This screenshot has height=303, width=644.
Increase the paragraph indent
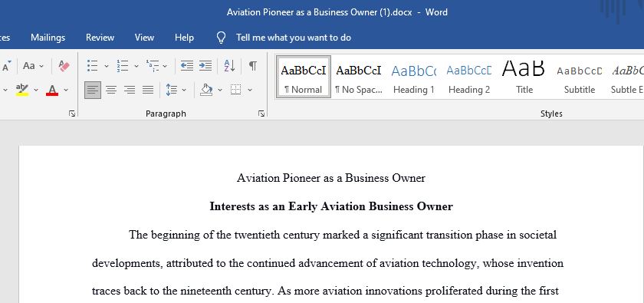(x=205, y=66)
